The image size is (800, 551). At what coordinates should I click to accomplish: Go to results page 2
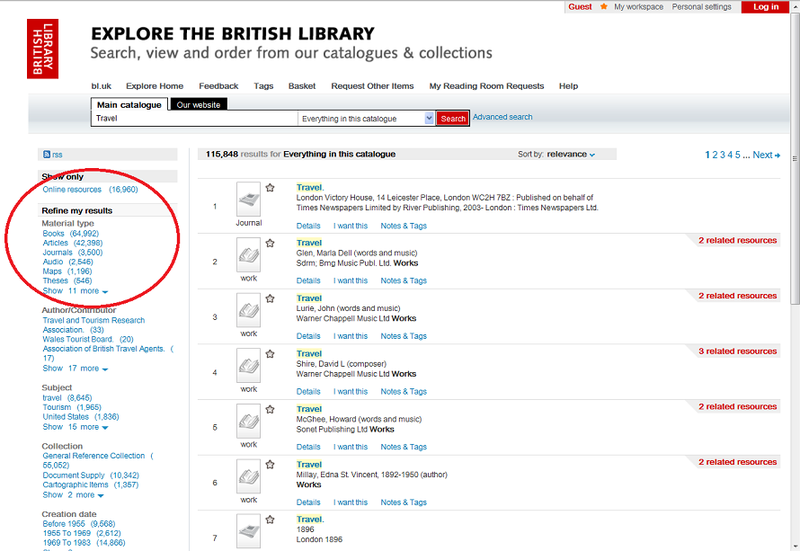(x=715, y=155)
